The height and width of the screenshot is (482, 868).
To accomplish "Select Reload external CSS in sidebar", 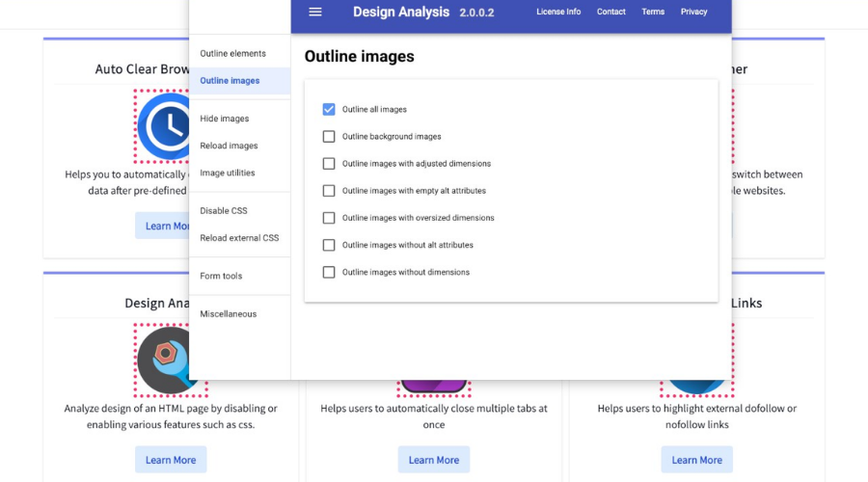I will pos(240,238).
